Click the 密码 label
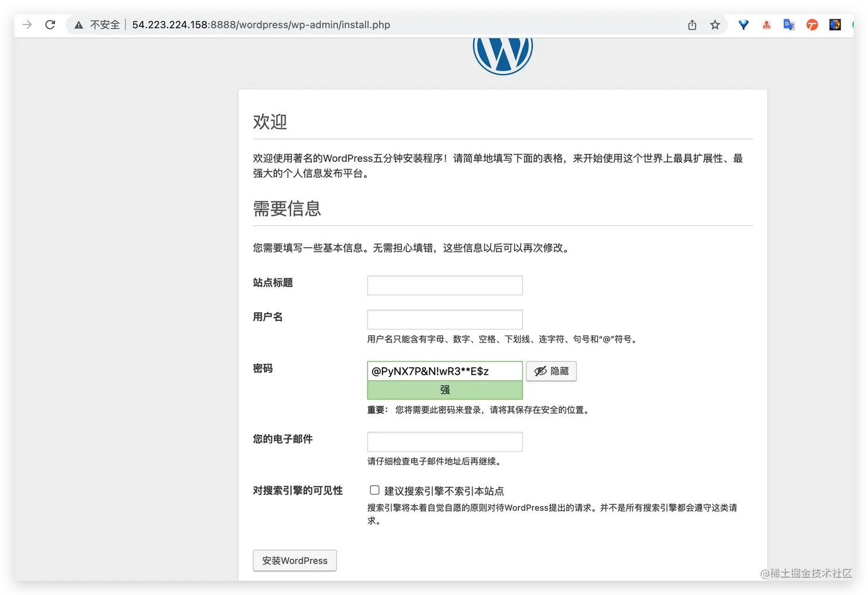 click(x=263, y=368)
